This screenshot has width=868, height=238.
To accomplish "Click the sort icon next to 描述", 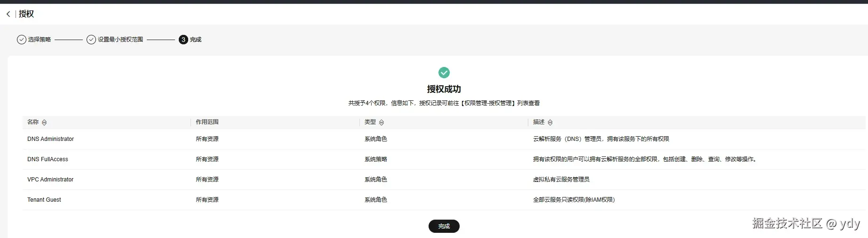I will 550,123.
